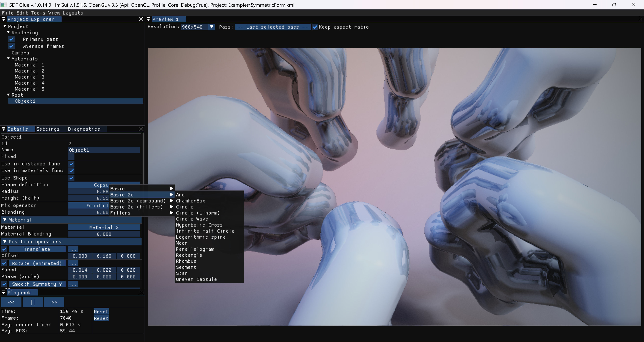
Task: Switch to the Diagnostics tab
Action: tap(84, 129)
